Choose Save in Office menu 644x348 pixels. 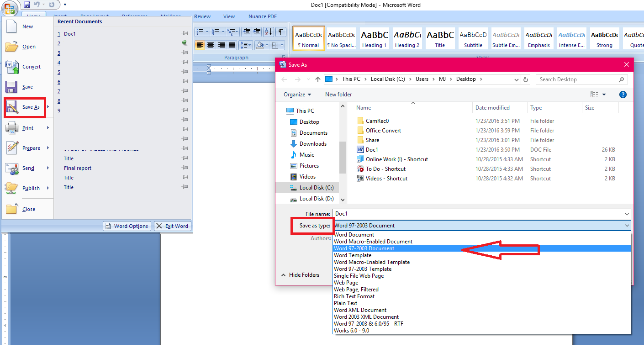(x=27, y=87)
